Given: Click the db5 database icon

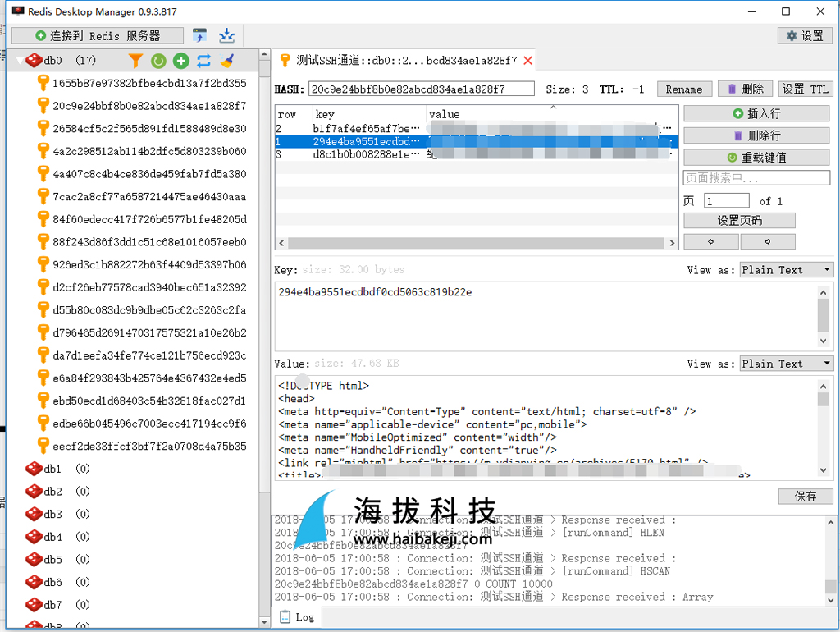Looking at the screenshot, I should 34,559.
